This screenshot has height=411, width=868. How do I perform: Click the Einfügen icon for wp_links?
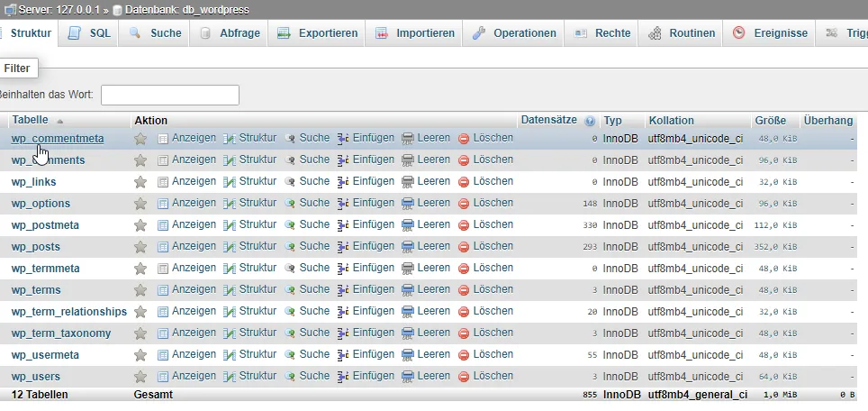tap(343, 182)
